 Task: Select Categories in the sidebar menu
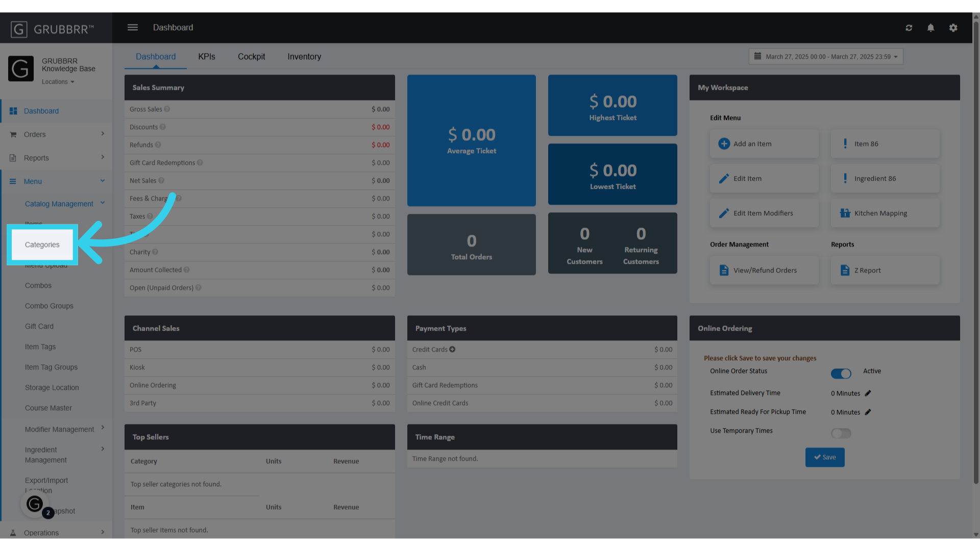tap(42, 245)
